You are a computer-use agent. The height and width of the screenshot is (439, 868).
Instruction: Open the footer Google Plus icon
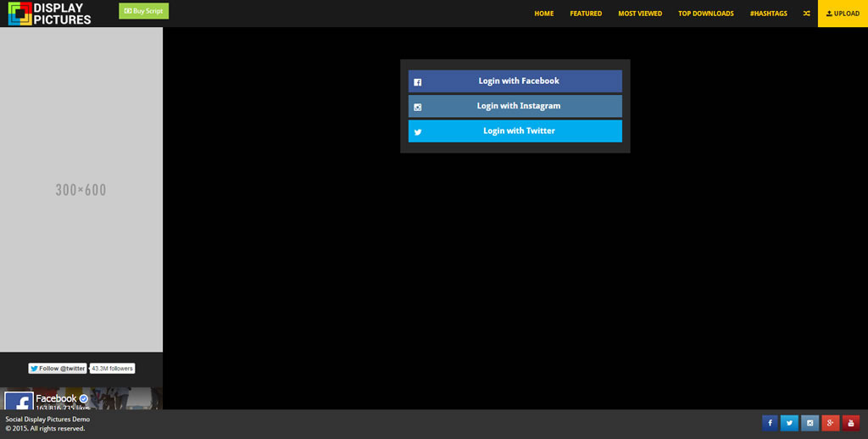(831, 423)
